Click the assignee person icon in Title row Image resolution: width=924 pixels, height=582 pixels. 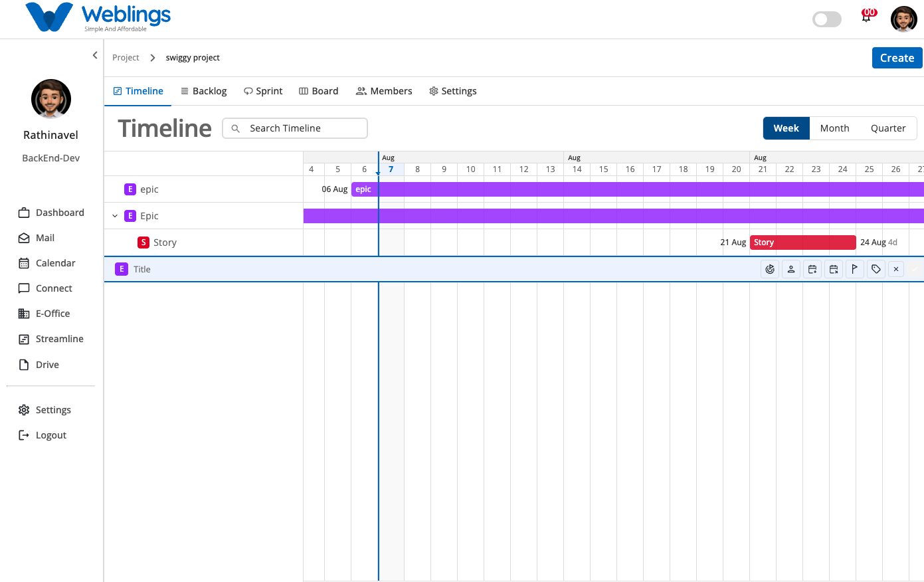point(791,269)
